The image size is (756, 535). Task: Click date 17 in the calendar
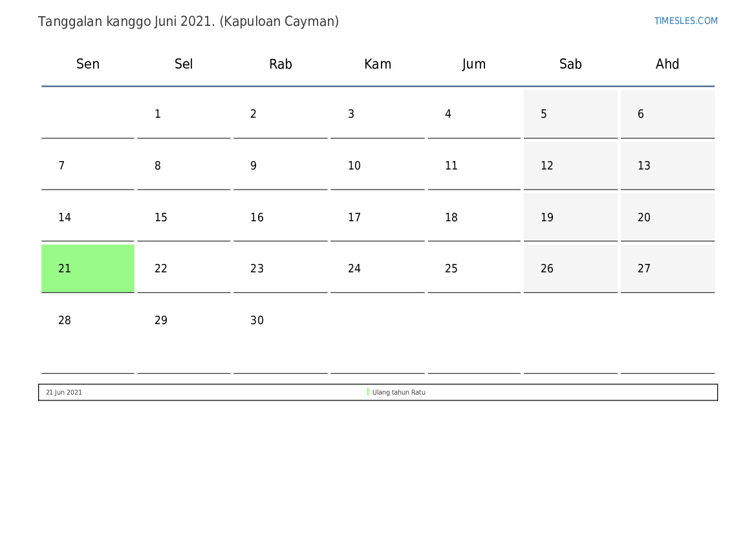378,217
